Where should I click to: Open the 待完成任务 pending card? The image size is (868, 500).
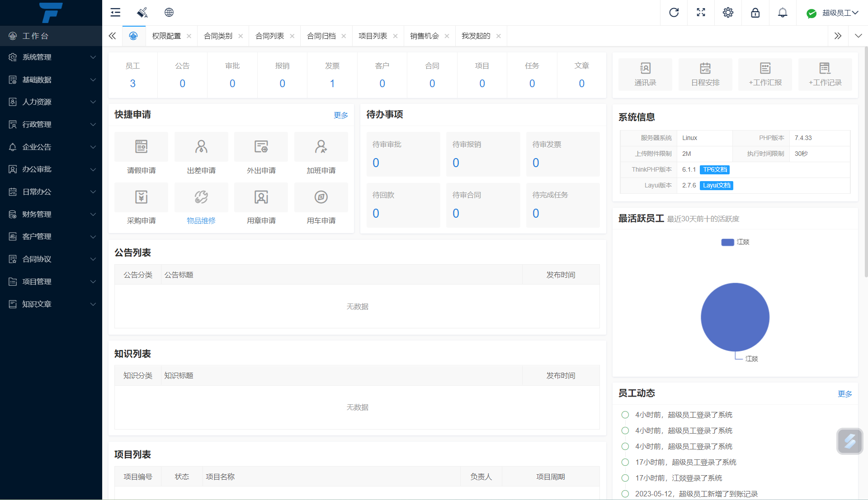click(x=563, y=205)
